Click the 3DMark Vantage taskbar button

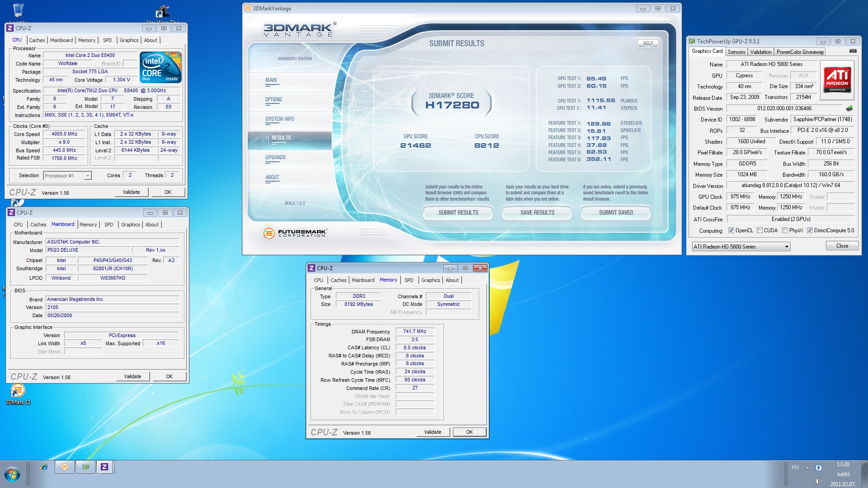(65, 467)
